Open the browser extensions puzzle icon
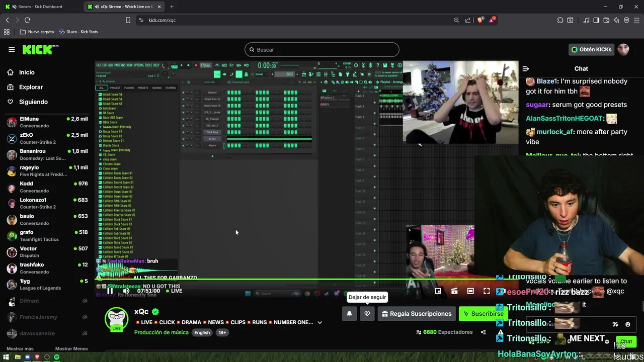 pyautogui.click(x=560, y=20)
